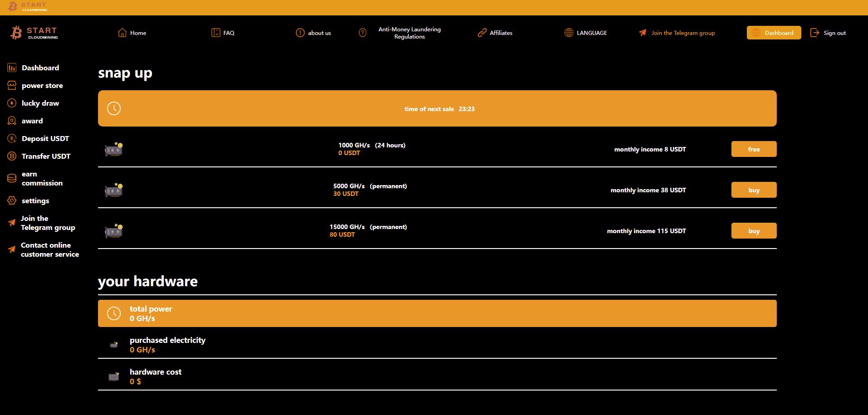The height and width of the screenshot is (415, 868).
Task: Open Join the Telegram group header link
Action: click(682, 33)
